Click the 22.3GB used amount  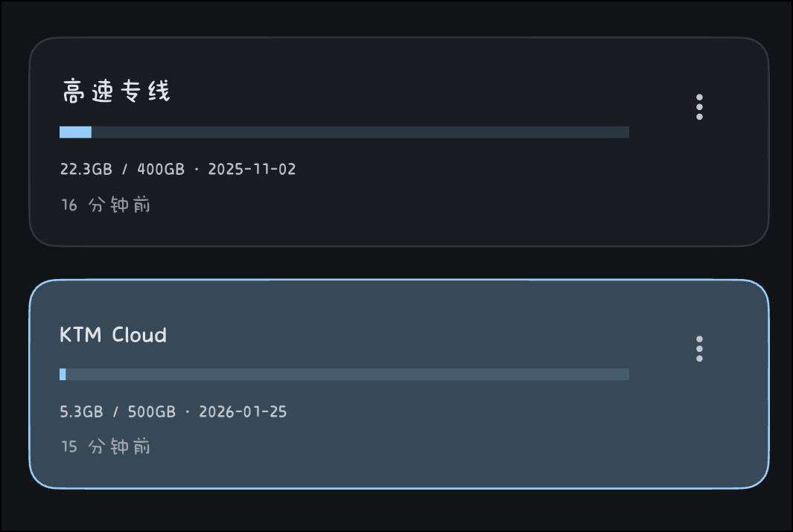tap(86, 170)
